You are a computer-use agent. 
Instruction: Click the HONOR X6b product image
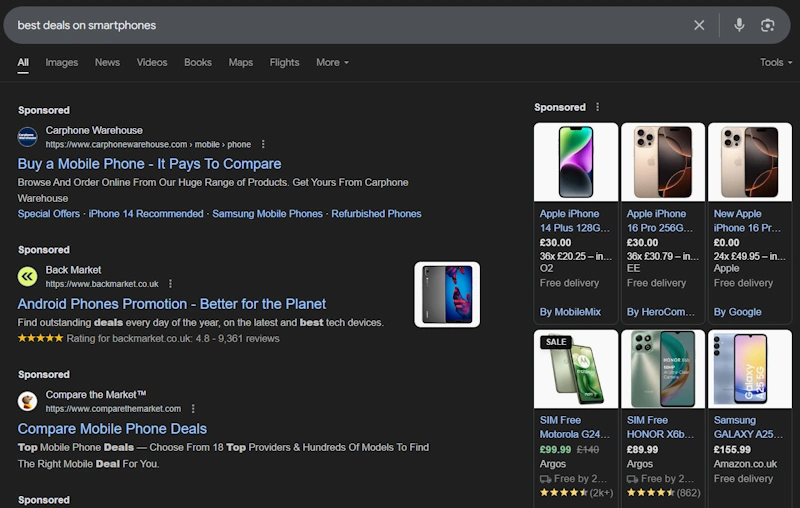(x=663, y=369)
